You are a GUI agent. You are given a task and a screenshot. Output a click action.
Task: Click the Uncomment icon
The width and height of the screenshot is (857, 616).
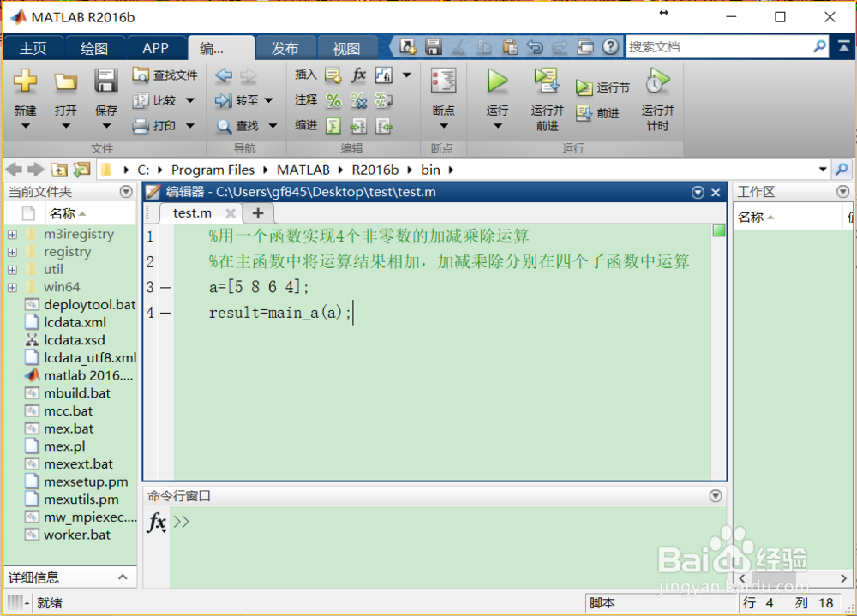pyautogui.click(x=358, y=100)
